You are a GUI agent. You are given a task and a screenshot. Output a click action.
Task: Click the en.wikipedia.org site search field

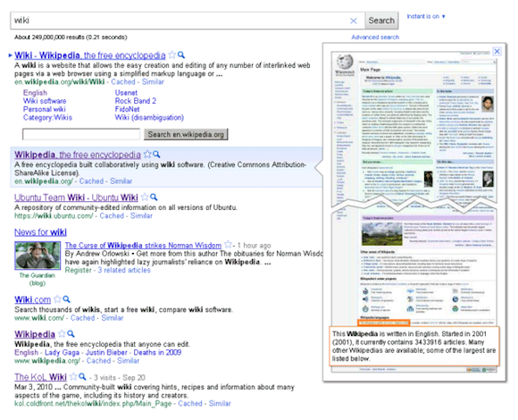pyautogui.click(x=81, y=135)
